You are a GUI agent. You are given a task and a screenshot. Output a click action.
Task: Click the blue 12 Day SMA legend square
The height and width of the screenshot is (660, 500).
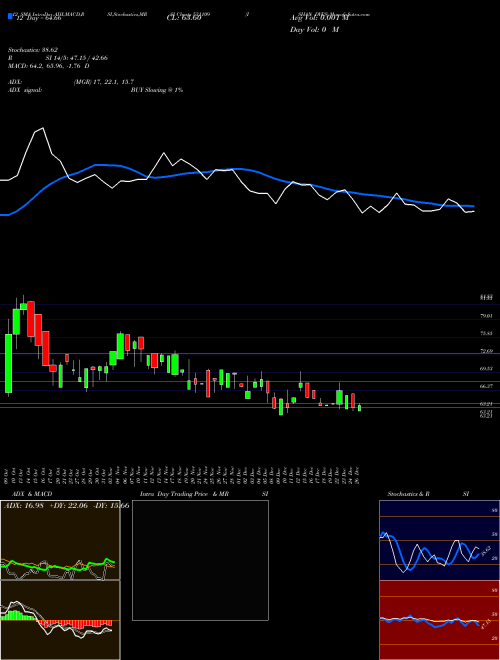click(x=10, y=16)
